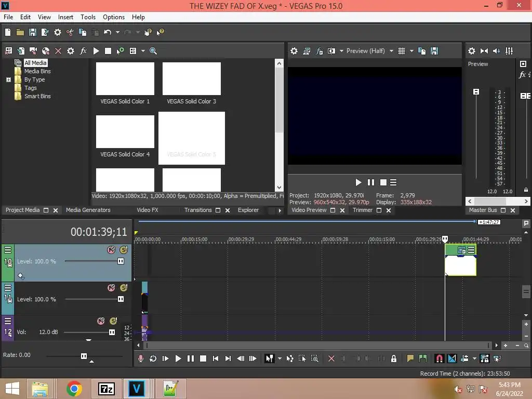
Task: Switch to the Trimmer tab
Action: coord(362,210)
